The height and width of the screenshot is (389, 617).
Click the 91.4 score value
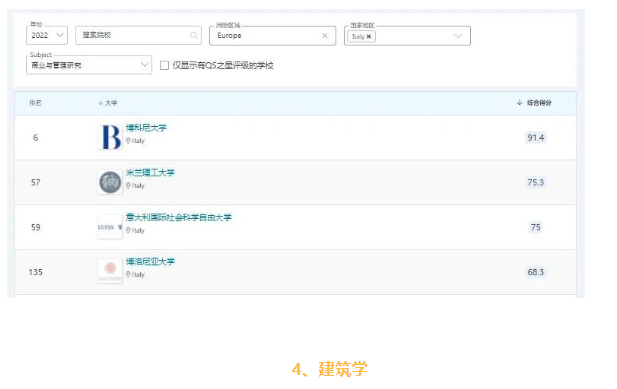click(x=536, y=138)
